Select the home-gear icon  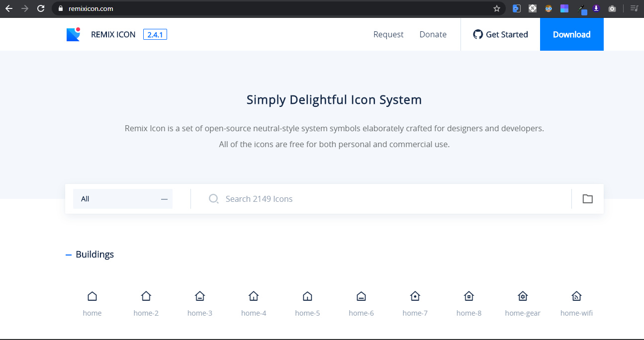[523, 296]
